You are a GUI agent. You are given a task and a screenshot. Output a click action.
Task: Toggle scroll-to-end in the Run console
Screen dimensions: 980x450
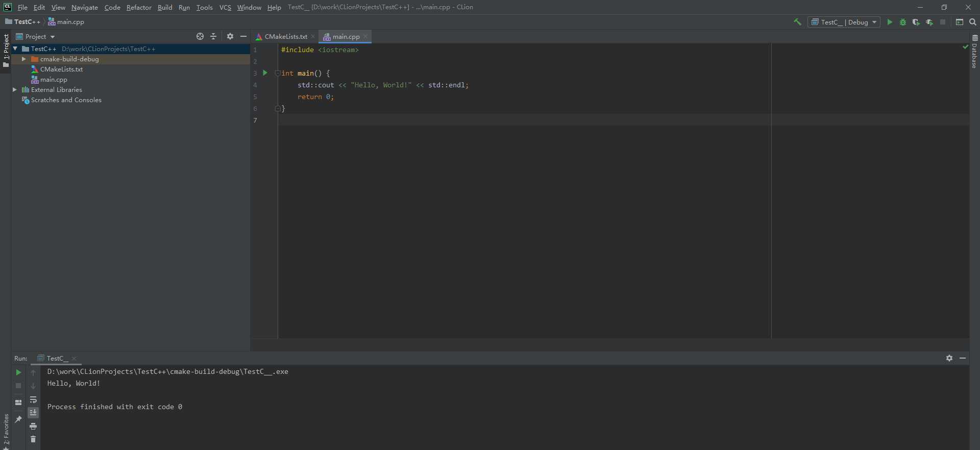[33, 413]
